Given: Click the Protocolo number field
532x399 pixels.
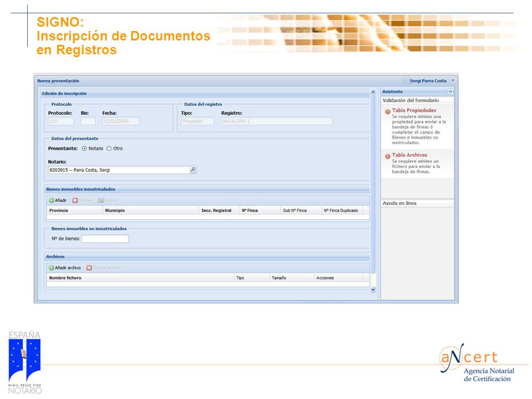Looking at the screenshot, I should tap(61, 121).
